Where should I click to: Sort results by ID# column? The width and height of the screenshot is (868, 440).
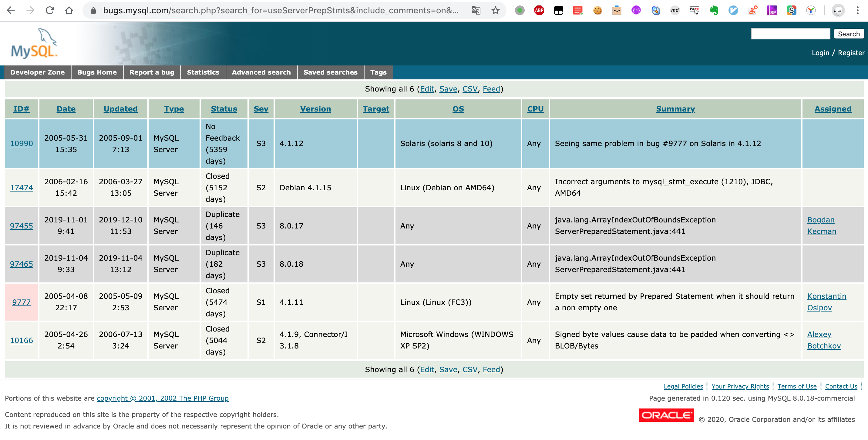point(21,109)
